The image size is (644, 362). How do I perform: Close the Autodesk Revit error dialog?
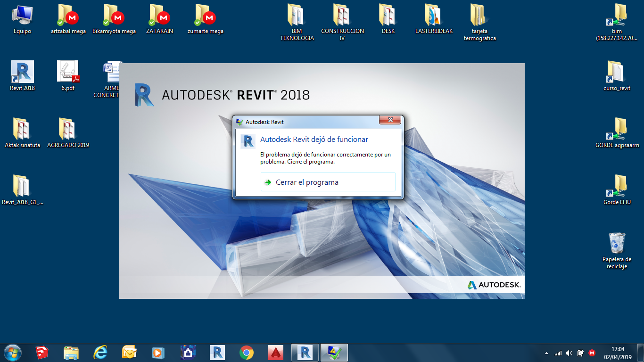point(390,120)
